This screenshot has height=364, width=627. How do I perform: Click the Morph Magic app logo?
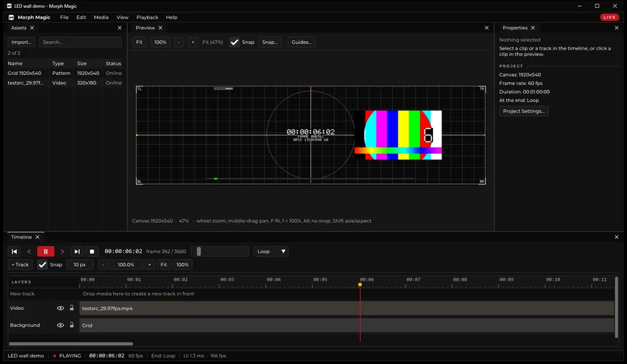11,17
